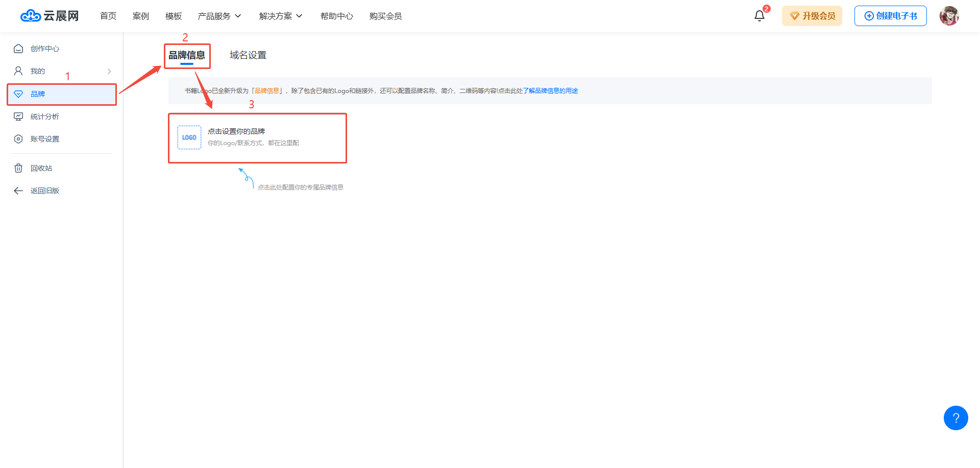Open the 产品服务 dropdown menu

(219, 16)
